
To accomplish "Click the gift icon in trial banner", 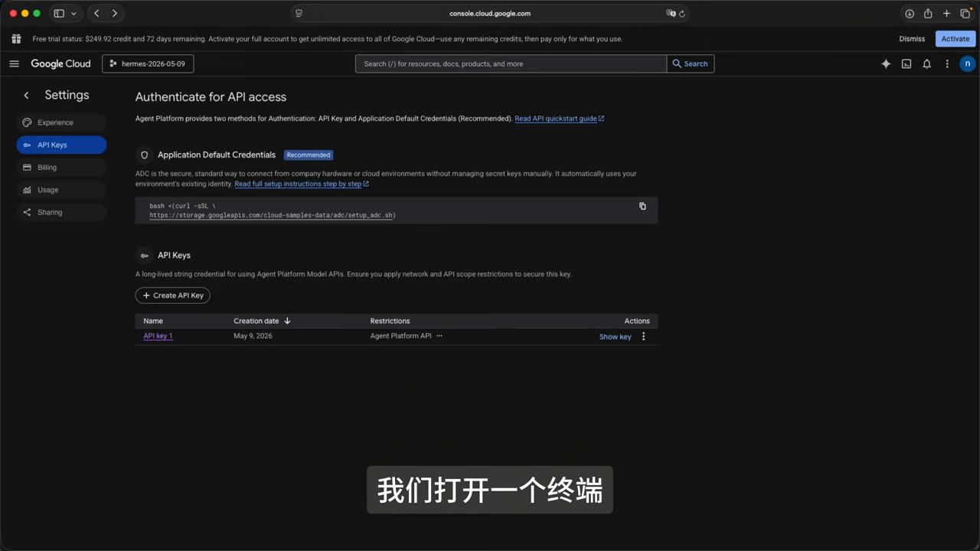I will [x=16, y=38].
